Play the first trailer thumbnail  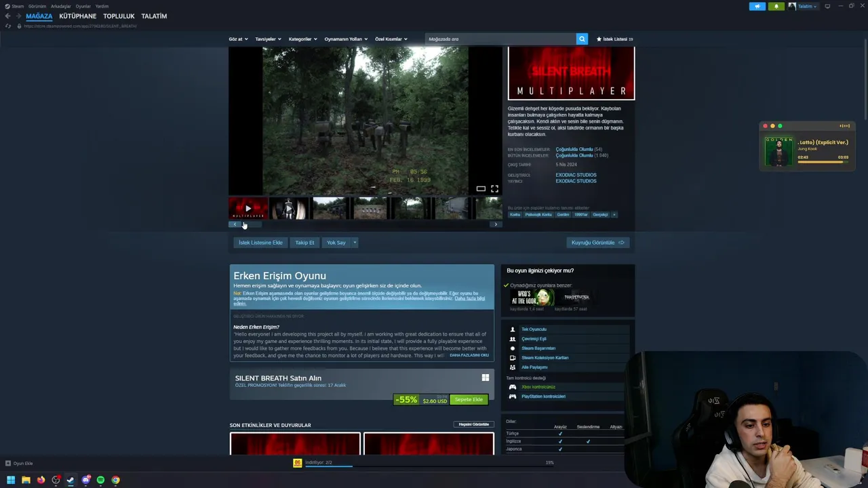[x=248, y=208]
